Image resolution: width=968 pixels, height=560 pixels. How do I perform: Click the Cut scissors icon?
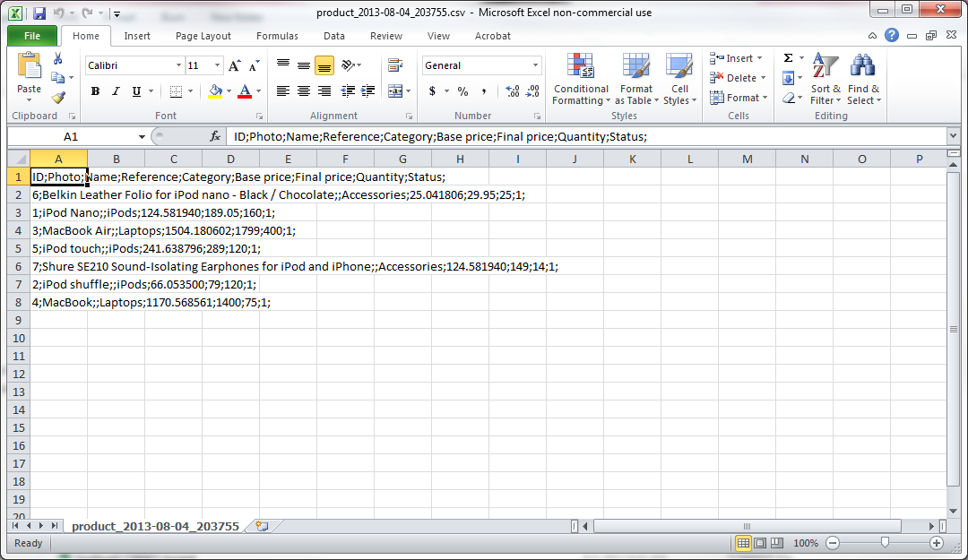57,58
